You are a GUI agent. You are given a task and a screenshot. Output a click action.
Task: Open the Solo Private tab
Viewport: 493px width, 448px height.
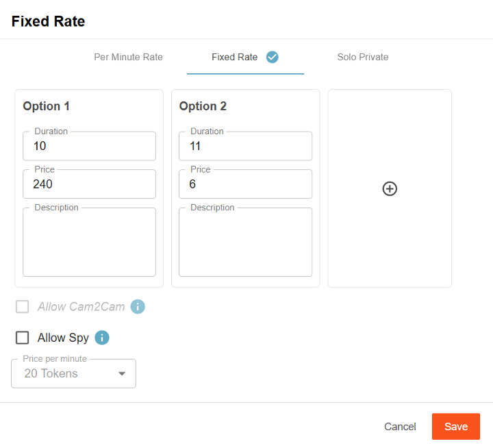pyautogui.click(x=362, y=57)
